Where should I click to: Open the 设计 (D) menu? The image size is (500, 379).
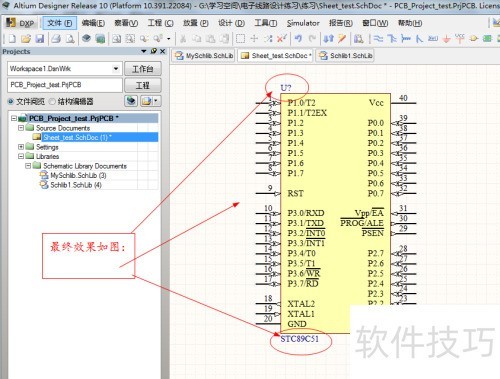(x=231, y=23)
